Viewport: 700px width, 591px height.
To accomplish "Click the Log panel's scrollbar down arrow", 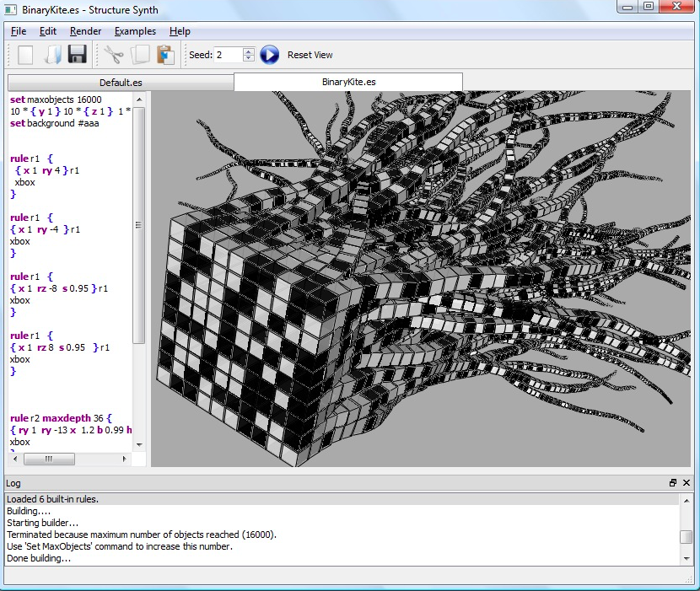I will coord(688,557).
